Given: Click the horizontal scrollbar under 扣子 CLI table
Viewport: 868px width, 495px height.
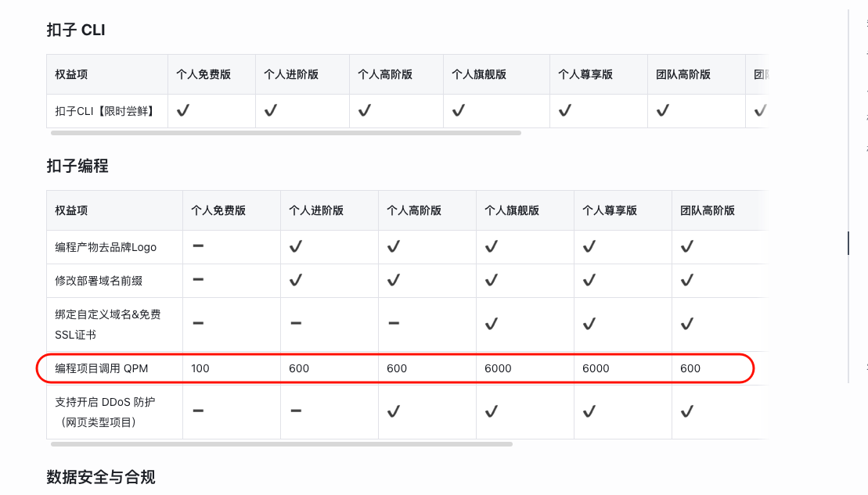Looking at the screenshot, I should coord(286,133).
